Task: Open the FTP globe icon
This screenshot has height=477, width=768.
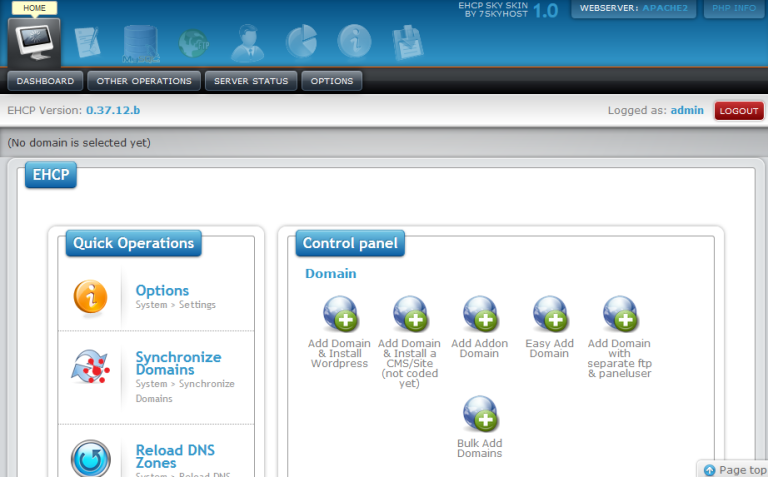Action: point(194,44)
